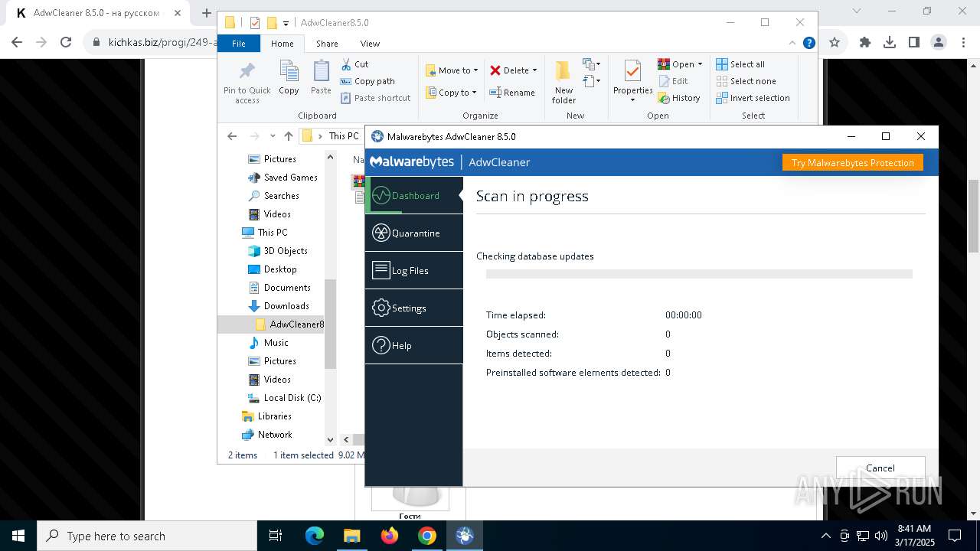Open the Log Files section

(414, 270)
